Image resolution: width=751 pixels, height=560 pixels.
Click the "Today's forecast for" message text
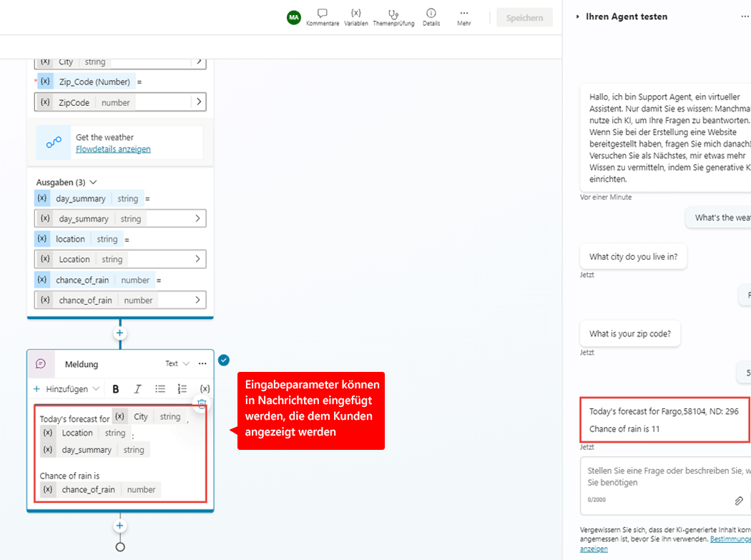pyautogui.click(x=74, y=418)
